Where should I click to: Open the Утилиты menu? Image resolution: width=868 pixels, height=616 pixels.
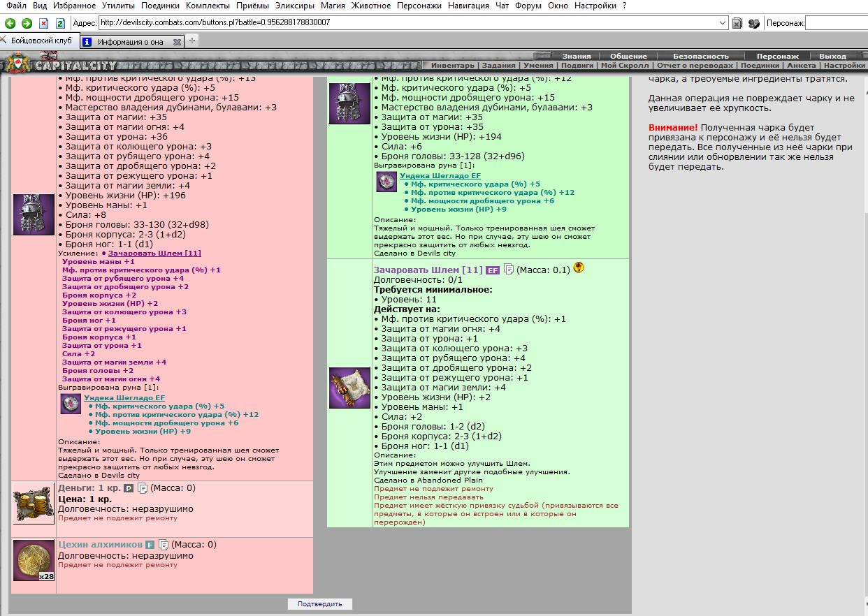119,6
